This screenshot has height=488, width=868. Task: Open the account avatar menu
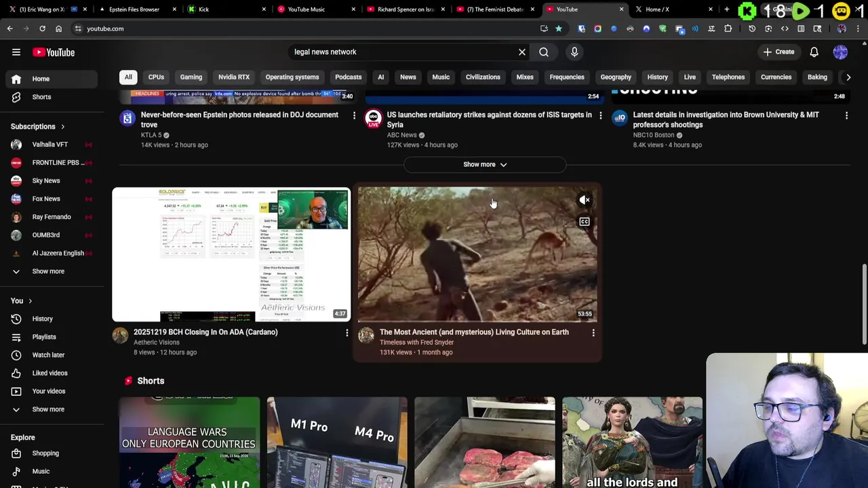(840, 52)
